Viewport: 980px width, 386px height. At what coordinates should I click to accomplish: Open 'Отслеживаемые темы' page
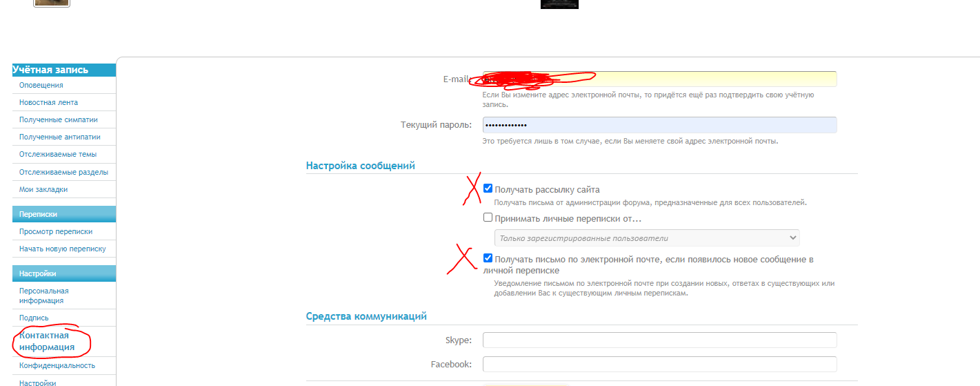coord(58,154)
